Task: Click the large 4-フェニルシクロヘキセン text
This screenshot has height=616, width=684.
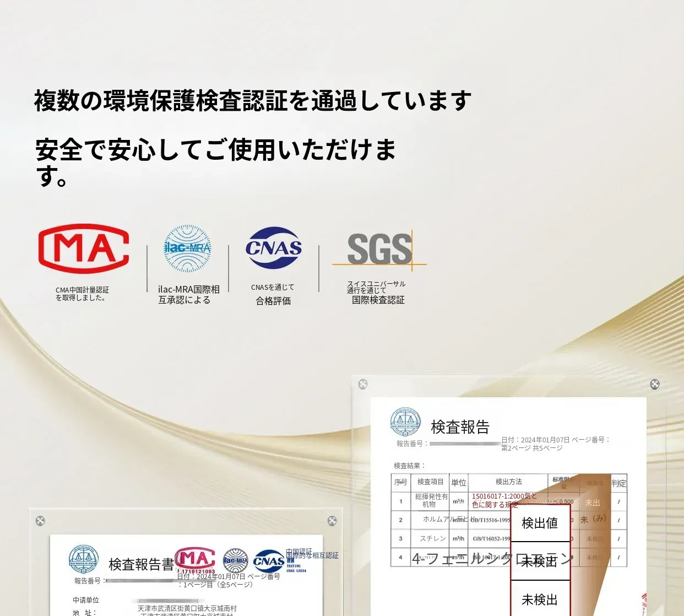Action: pyautogui.click(x=492, y=559)
